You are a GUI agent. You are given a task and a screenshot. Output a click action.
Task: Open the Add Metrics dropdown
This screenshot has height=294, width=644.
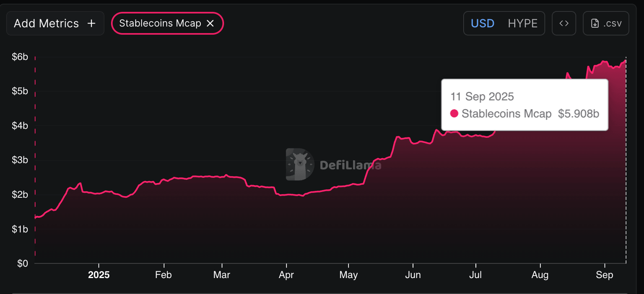point(46,23)
